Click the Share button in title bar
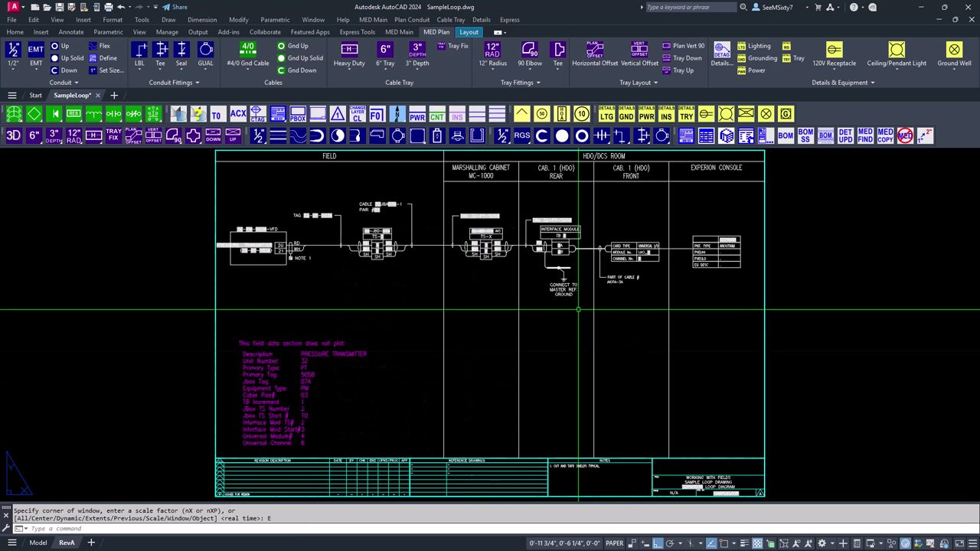The width and height of the screenshot is (980, 551). coord(175,7)
